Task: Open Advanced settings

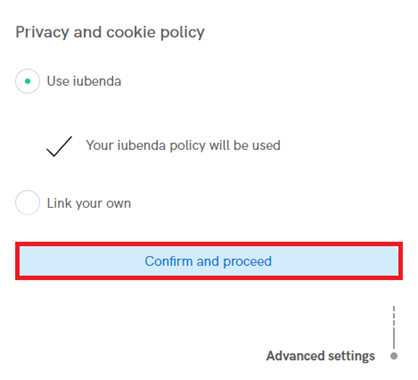Action: tap(320, 356)
